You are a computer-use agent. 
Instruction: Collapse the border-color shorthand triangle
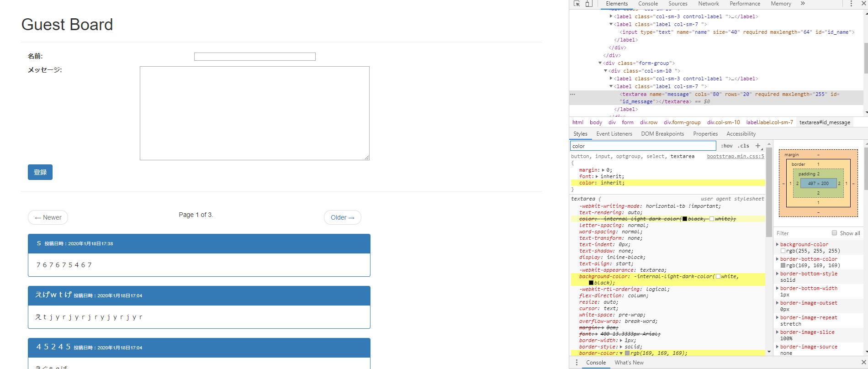pyautogui.click(x=621, y=353)
